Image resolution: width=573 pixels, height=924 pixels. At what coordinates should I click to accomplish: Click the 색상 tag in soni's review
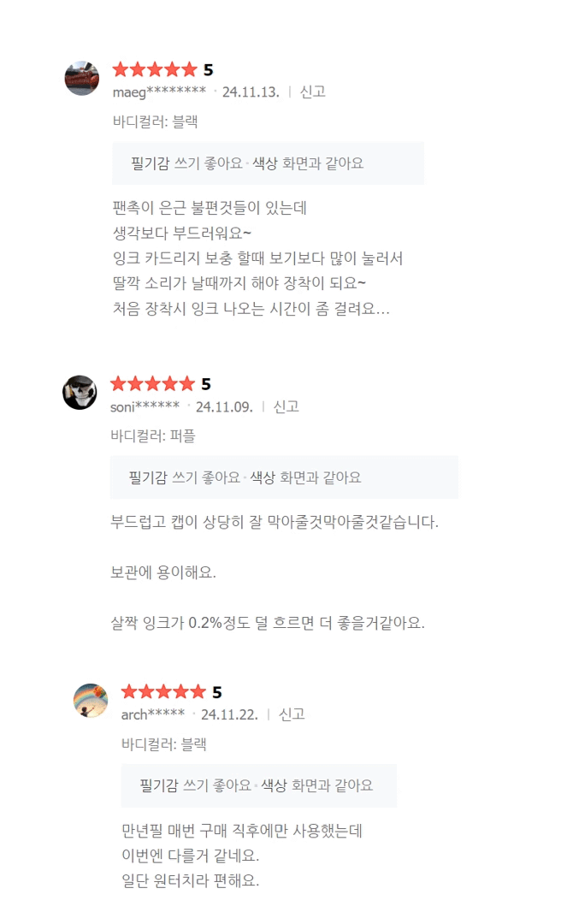pos(263,477)
